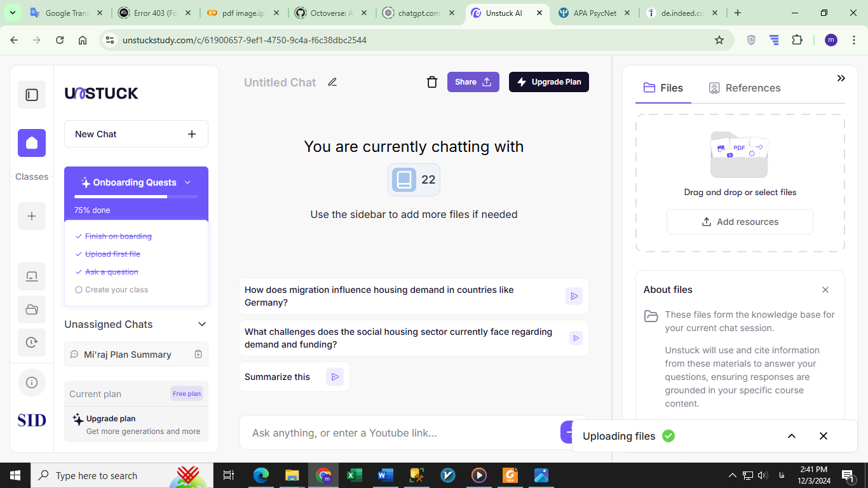This screenshot has height=488, width=868.
Task: Click the book file chip labeled 22
Action: (414, 180)
